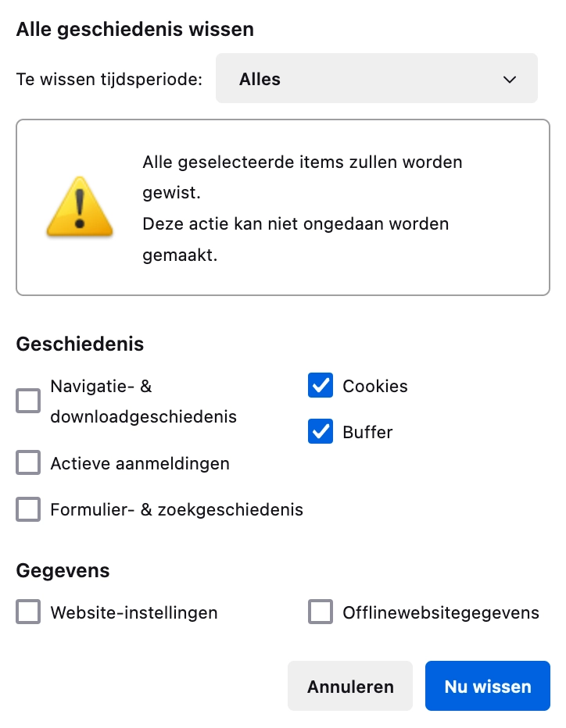Click the 'Te wissen tijdsperiode:' label
The image size is (566, 728).
coord(109,80)
